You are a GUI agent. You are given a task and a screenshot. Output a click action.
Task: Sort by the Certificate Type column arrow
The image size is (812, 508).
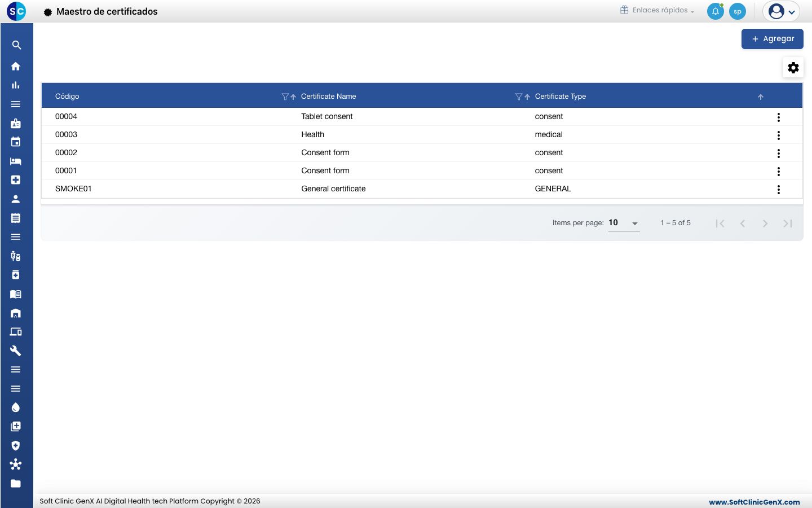tap(761, 97)
